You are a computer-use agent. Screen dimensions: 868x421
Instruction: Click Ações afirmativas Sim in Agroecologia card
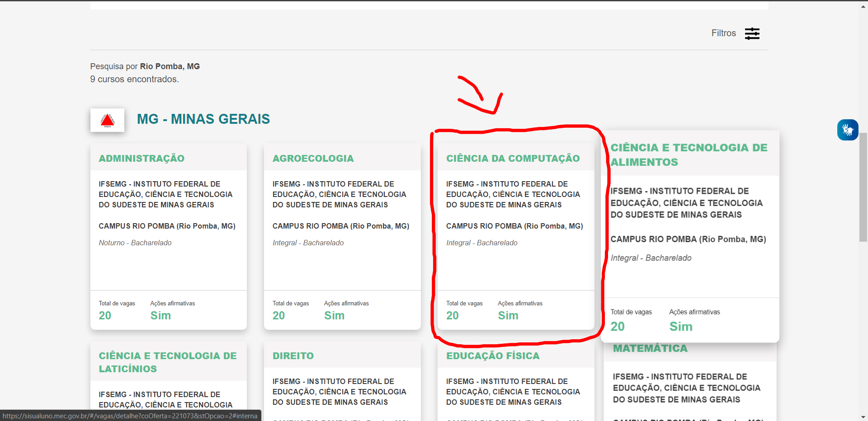334,316
